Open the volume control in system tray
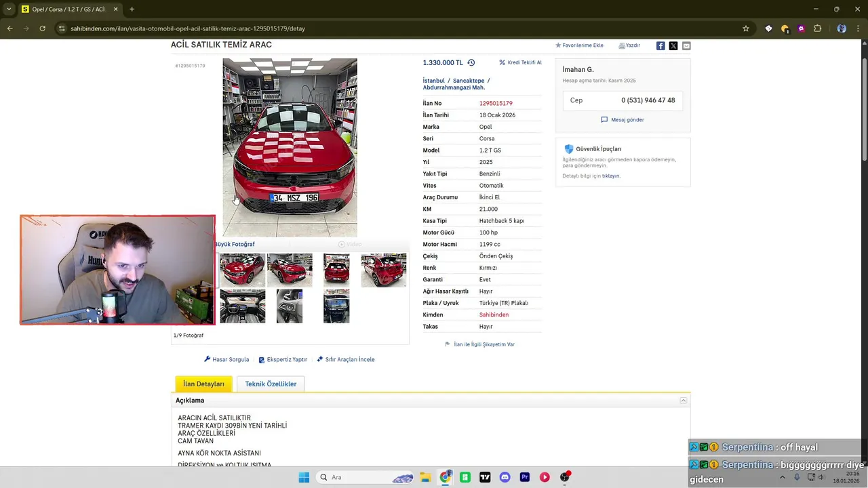 821,477
